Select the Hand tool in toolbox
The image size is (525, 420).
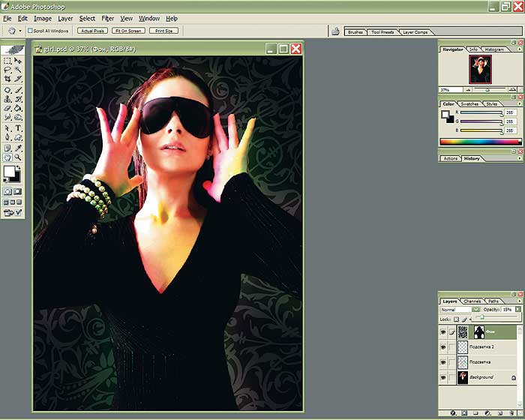(x=7, y=157)
